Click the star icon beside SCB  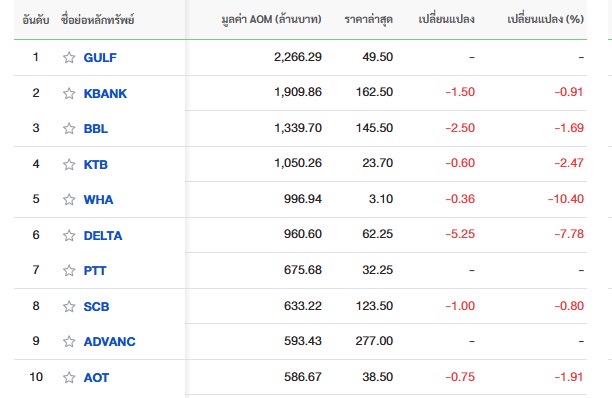[69, 306]
